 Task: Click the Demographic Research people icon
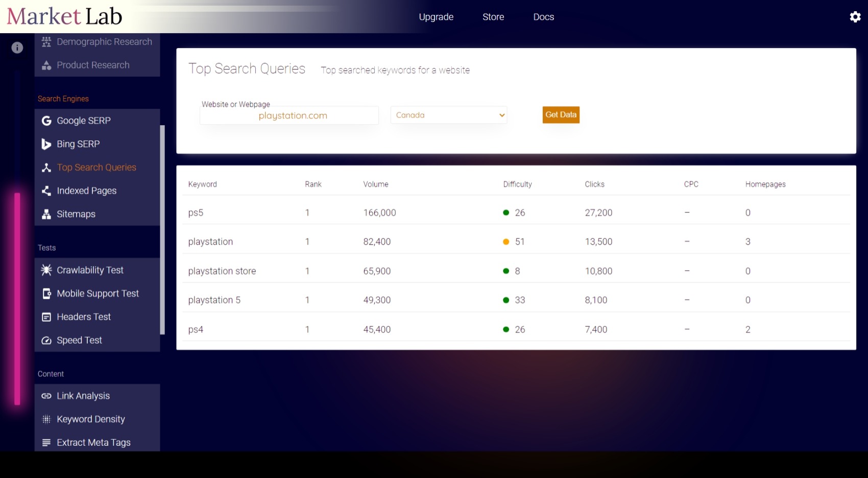point(46,42)
